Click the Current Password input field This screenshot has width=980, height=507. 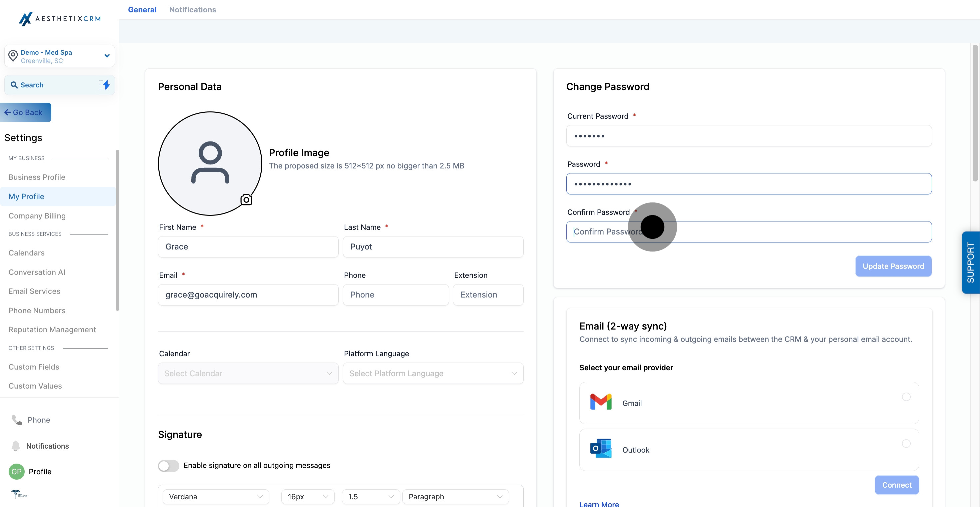[x=748, y=136]
